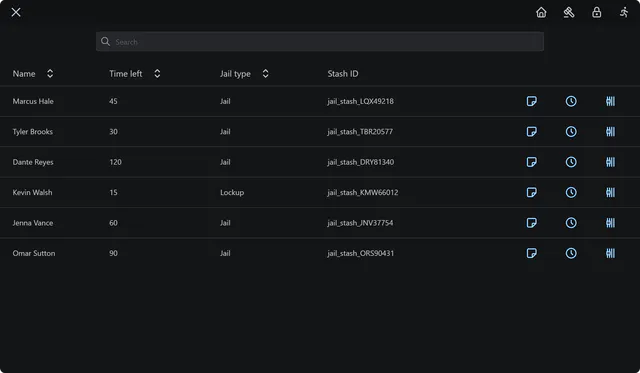
Task: Open the home icon in top bar
Action: 541,12
